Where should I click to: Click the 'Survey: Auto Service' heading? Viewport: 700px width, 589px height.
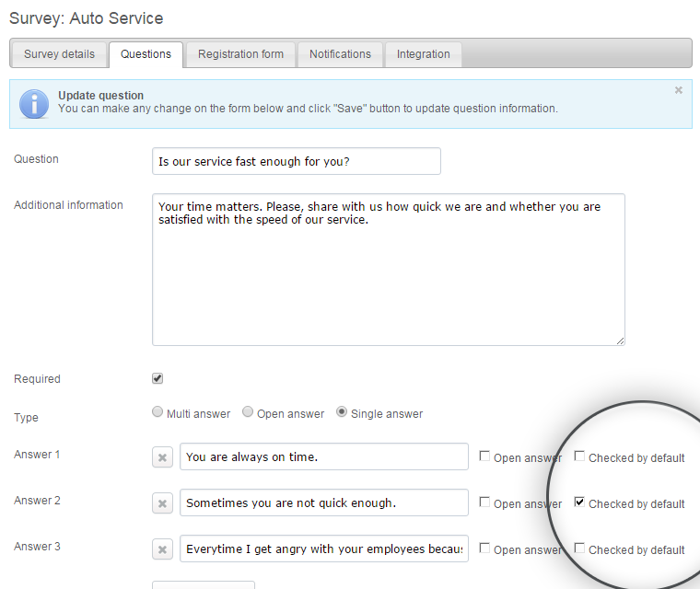tap(87, 18)
